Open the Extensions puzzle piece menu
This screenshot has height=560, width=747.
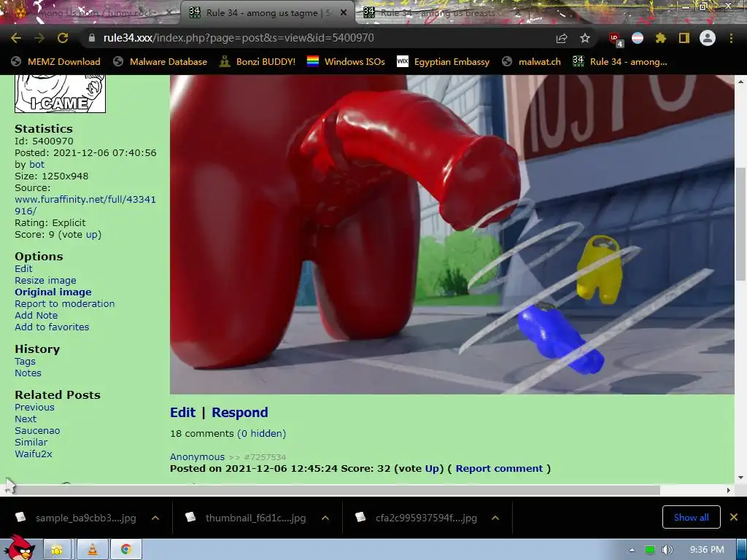pos(661,38)
